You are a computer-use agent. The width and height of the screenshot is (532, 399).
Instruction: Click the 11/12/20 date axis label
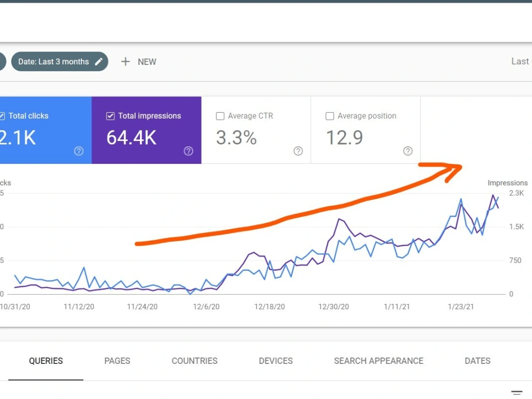[79, 307]
